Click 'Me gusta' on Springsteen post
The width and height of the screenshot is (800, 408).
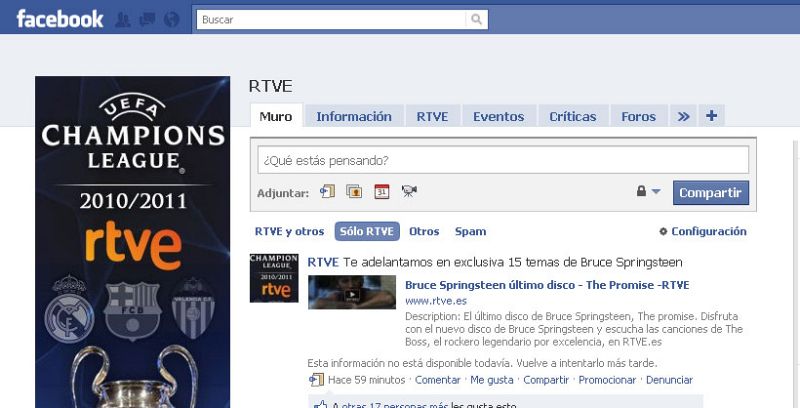[x=492, y=380]
